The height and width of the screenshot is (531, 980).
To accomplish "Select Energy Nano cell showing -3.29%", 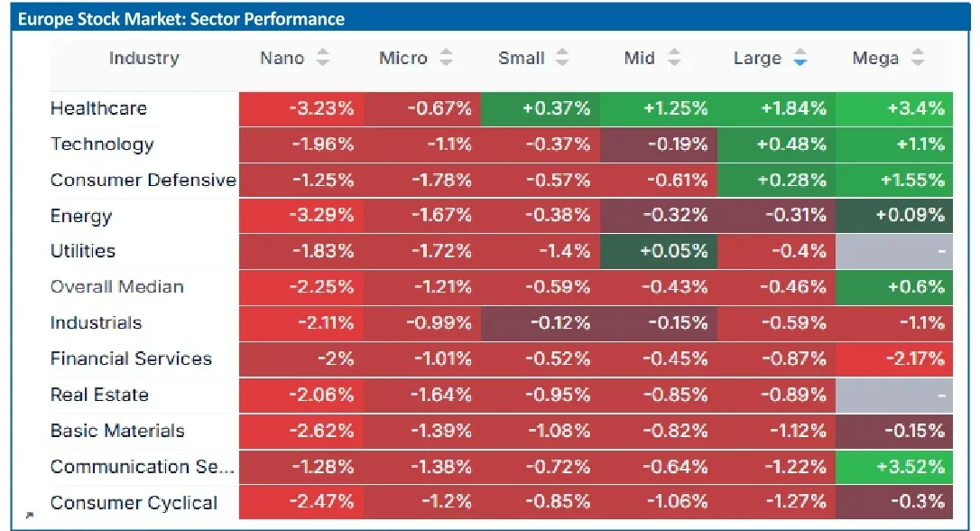I will click(x=301, y=215).
